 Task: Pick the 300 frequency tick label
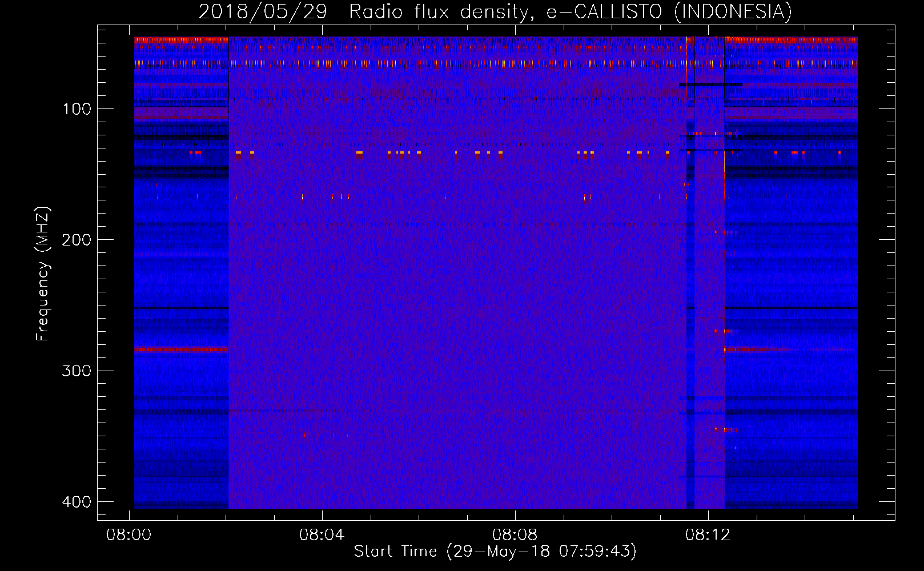click(x=77, y=371)
